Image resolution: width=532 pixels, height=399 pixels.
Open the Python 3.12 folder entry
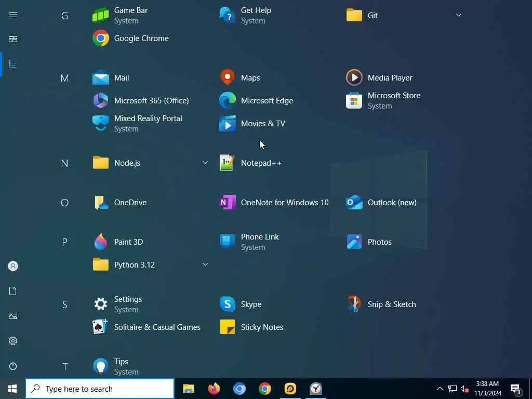click(x=124, y=264)
